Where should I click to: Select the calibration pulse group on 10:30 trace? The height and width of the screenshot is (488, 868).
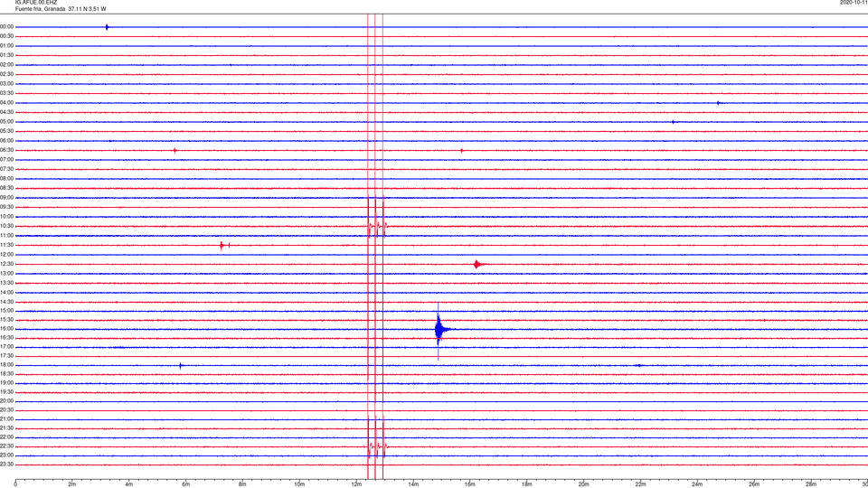[377, 226]
